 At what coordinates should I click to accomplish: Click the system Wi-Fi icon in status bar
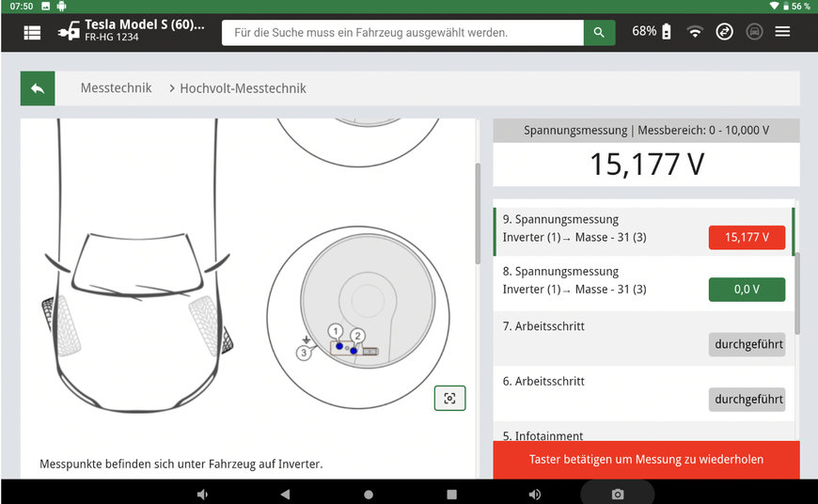[774, 7]
